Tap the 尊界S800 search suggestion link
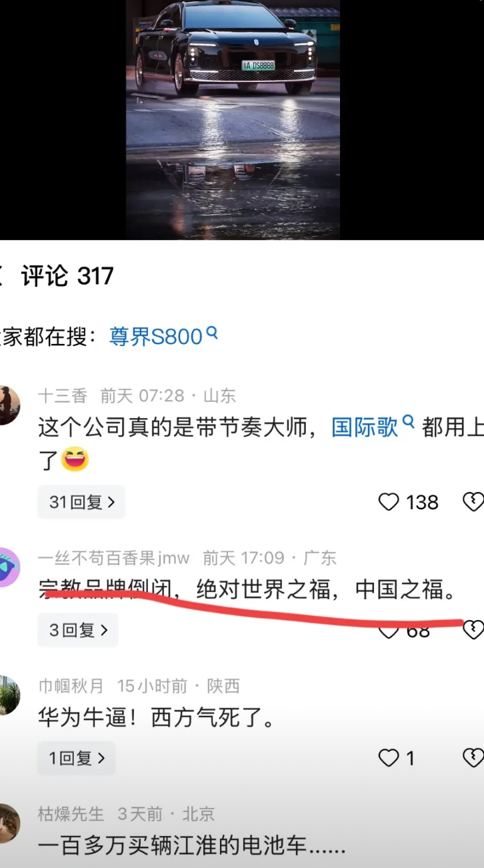 [155, 337]
